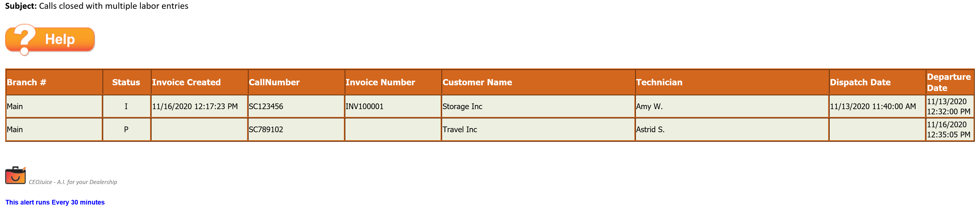Screen dimensions: 980x211
Task: Click the CEOJuice briefcase logo
Action: (15, 175)
